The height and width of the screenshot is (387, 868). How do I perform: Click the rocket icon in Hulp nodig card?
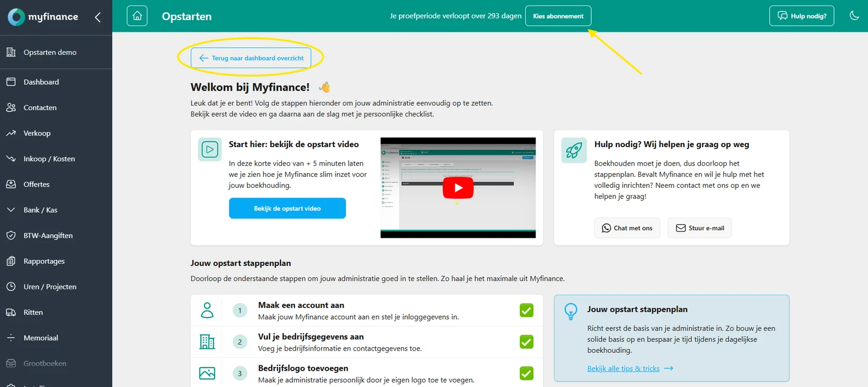coord(574,150)
